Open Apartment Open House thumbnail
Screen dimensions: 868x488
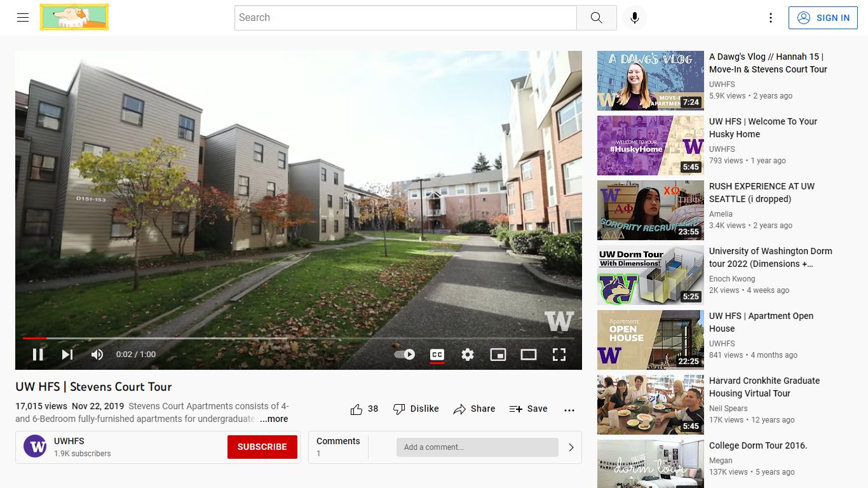pos(651,340)
